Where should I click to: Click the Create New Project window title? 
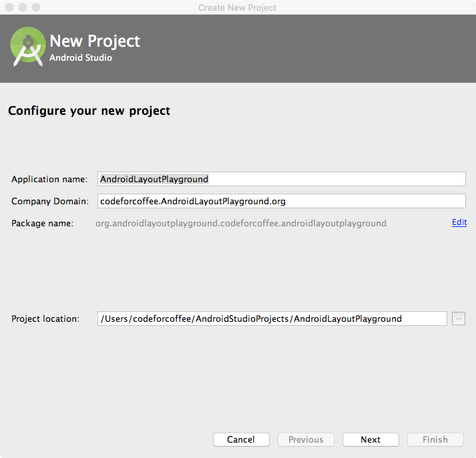click(237, 7)
